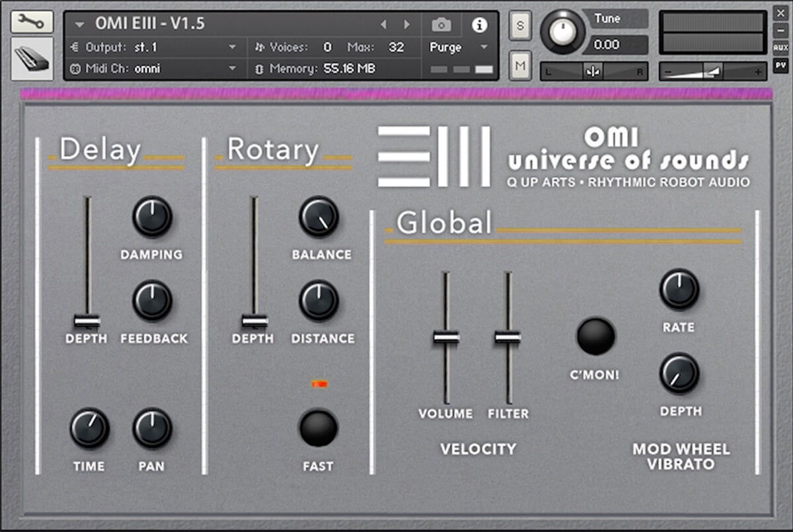The width and height of the screenshot is (793, 532).
Task: Click the L-R pan slider
Action: [594, 72]
